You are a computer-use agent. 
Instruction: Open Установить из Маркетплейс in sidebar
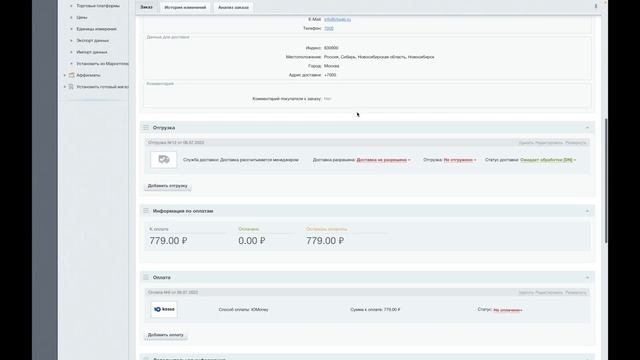pos(102,64)
